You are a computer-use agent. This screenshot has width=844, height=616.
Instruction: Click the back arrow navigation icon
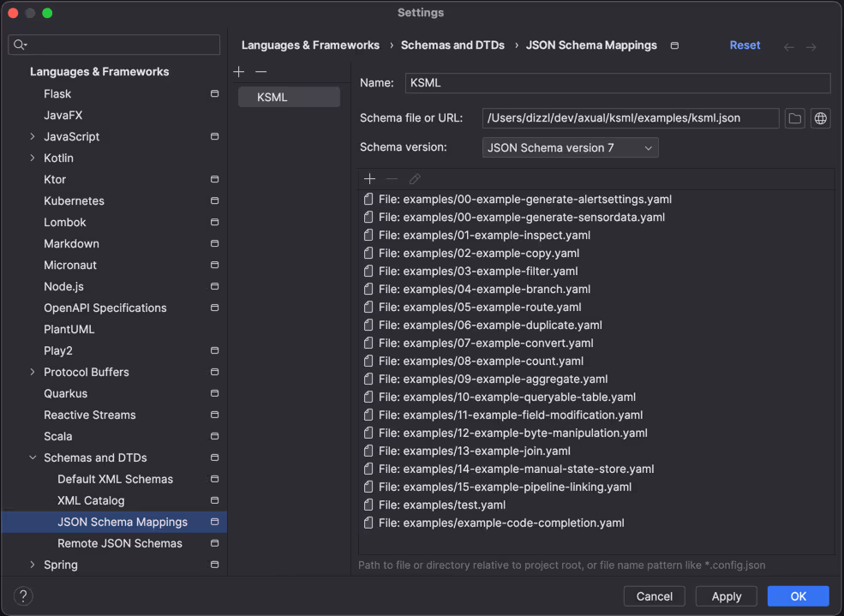[x=788, y=47]
